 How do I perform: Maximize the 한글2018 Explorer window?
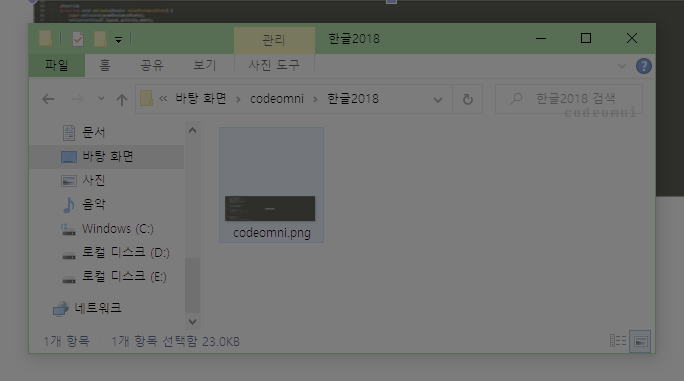586,38
